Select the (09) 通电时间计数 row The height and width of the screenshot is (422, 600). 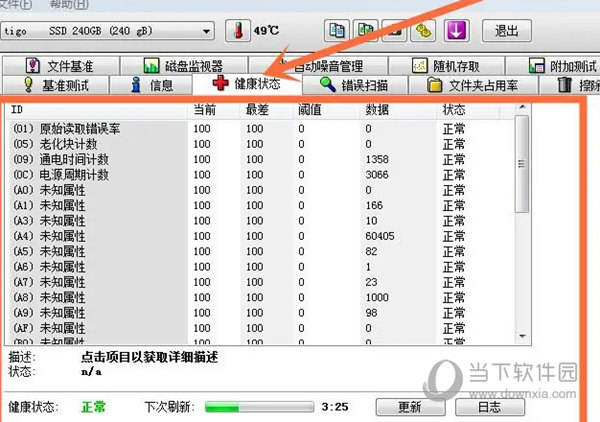[x=260, y=160]
